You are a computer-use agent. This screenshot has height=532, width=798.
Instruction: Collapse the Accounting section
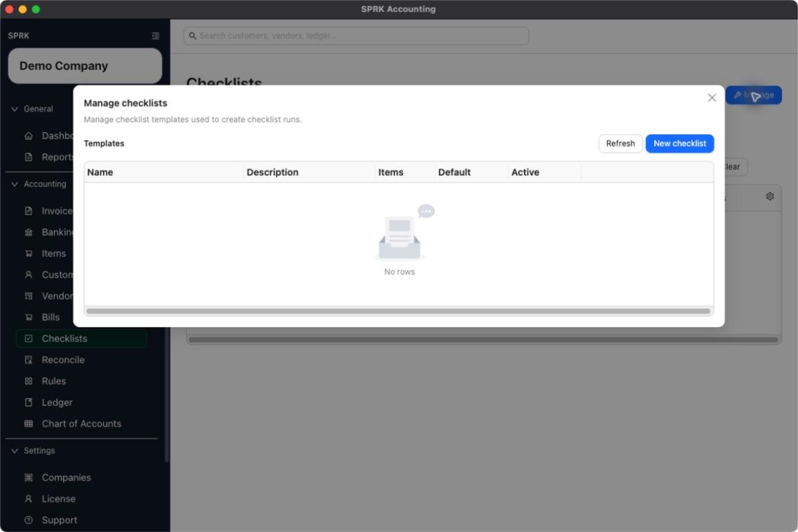click(x=39, y=184)
